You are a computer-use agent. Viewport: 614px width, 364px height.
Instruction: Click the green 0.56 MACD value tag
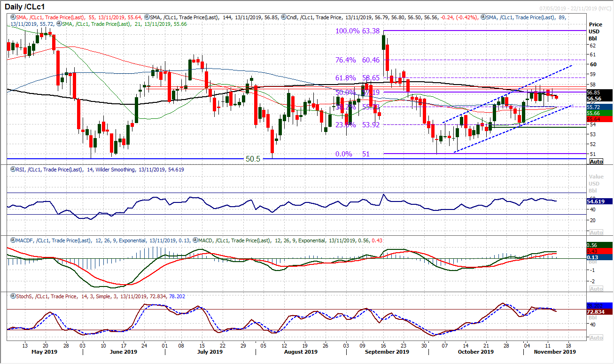(600, 246)
